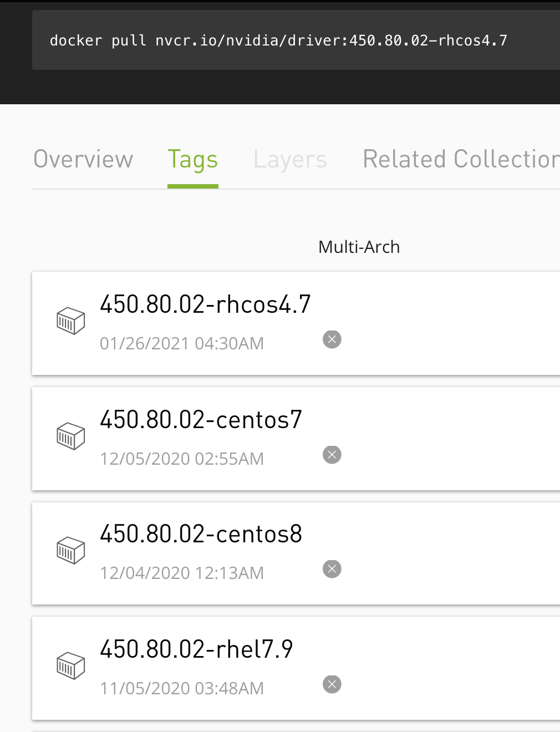Click multi-arch X indicator for rhel7.9 row

(x=332, y=684)
